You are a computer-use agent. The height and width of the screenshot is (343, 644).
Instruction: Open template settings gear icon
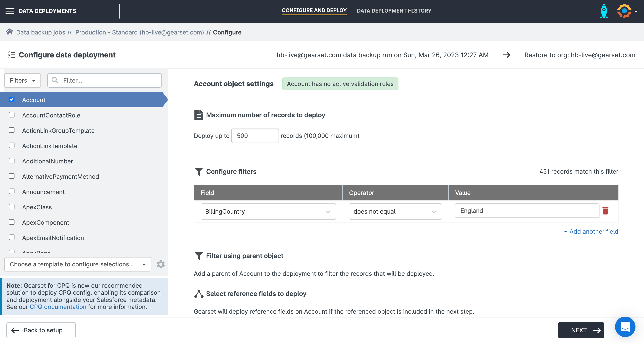[x=161, y=264]
